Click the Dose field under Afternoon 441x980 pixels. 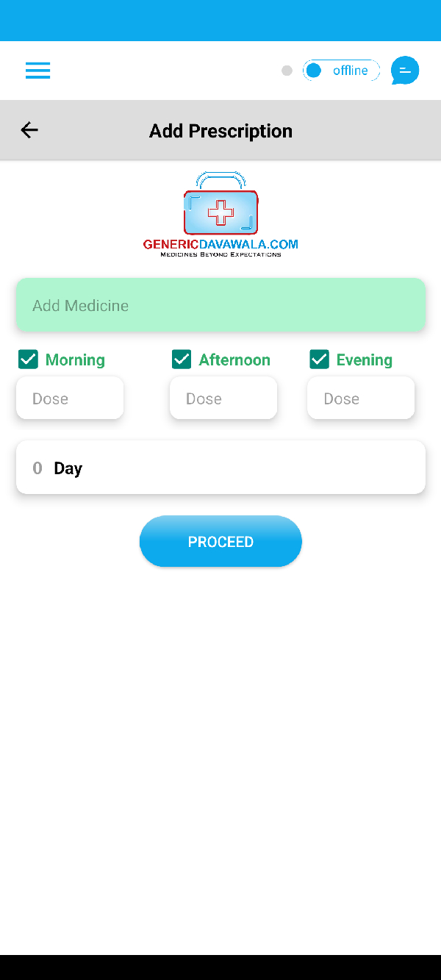click(223, 398)
